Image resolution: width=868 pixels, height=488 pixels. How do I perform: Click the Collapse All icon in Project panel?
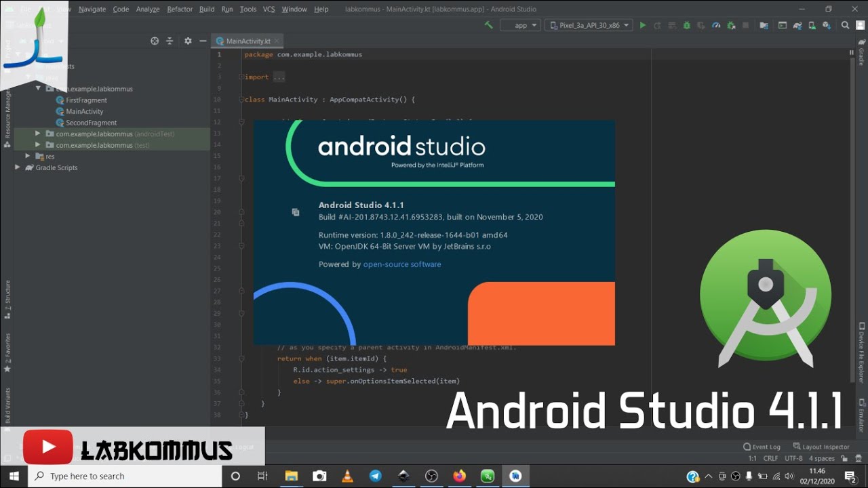[x=170, y=41]
